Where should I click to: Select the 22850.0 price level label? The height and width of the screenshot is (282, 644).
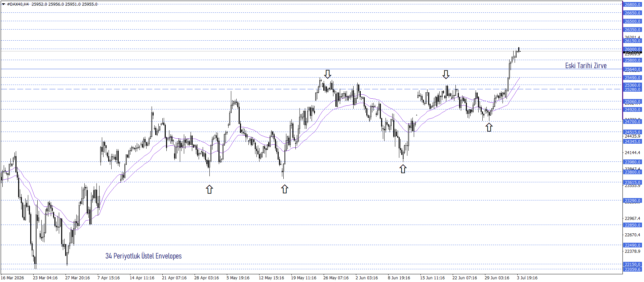[632, 225]
